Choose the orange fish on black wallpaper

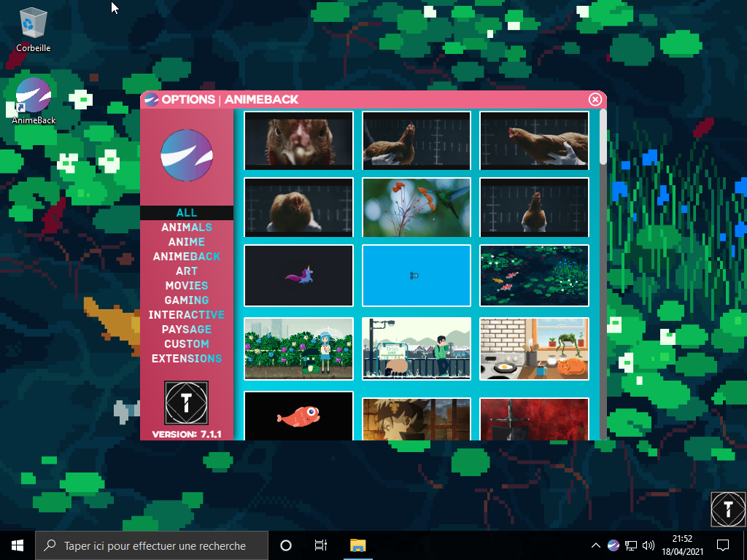298,416
